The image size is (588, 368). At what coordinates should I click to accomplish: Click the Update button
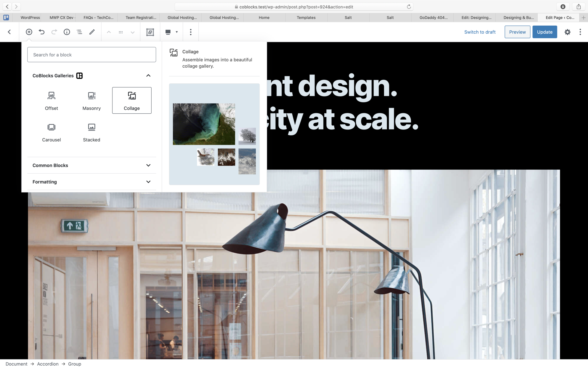(544, 32)
